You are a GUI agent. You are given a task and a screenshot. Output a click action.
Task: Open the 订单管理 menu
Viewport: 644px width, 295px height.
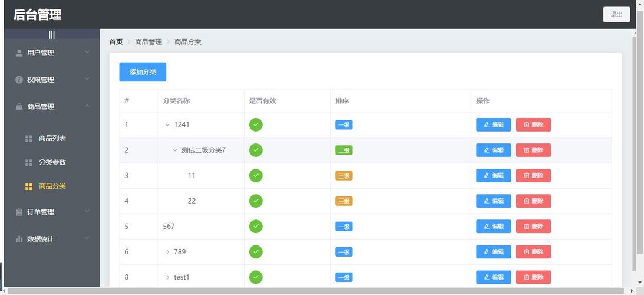coord(52,212)
